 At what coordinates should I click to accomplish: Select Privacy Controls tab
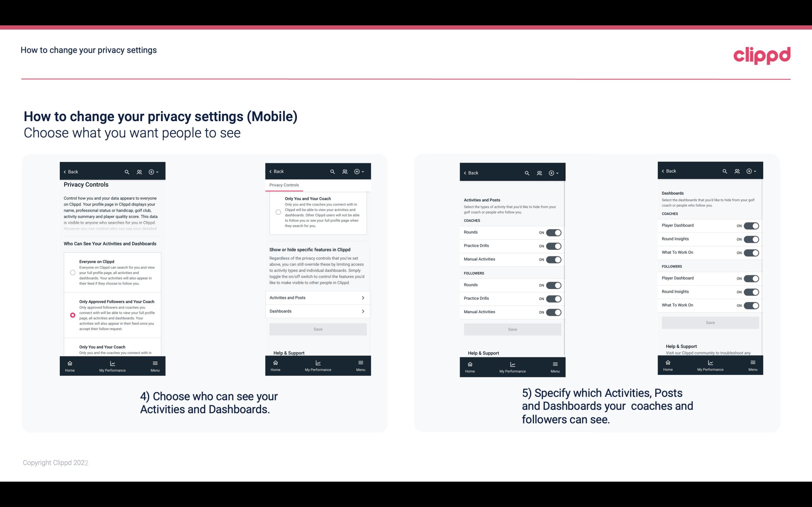pyautogui.click(x=284, y=185)
